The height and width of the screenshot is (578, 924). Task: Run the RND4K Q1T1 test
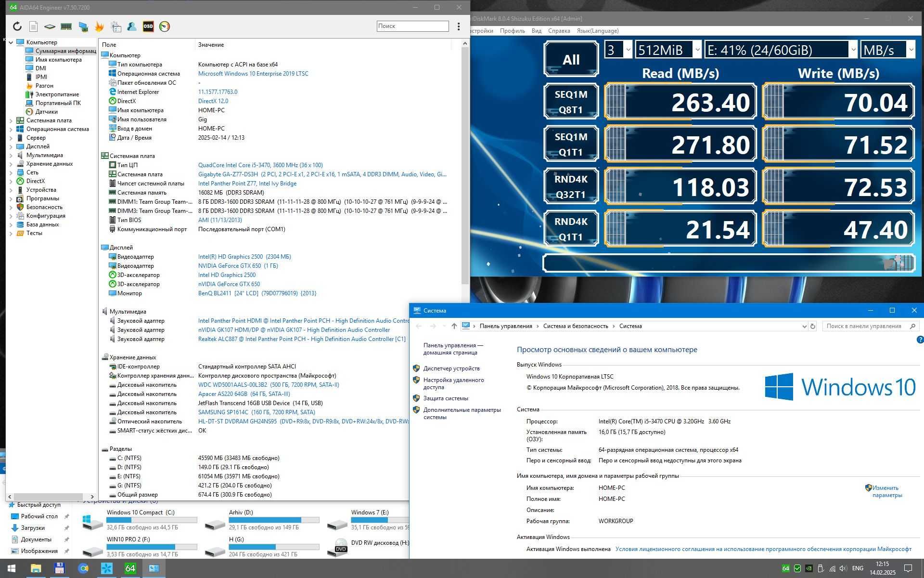571,229
